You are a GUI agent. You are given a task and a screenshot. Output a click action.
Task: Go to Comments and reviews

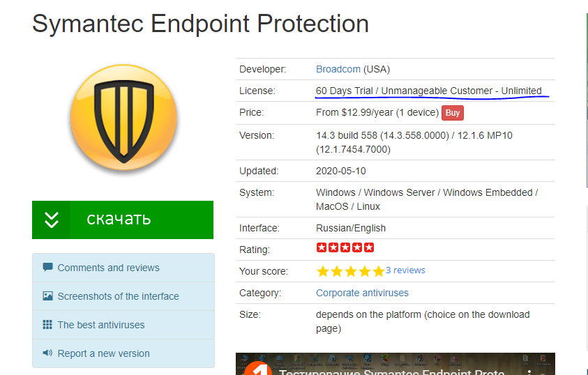pos(108,268)
